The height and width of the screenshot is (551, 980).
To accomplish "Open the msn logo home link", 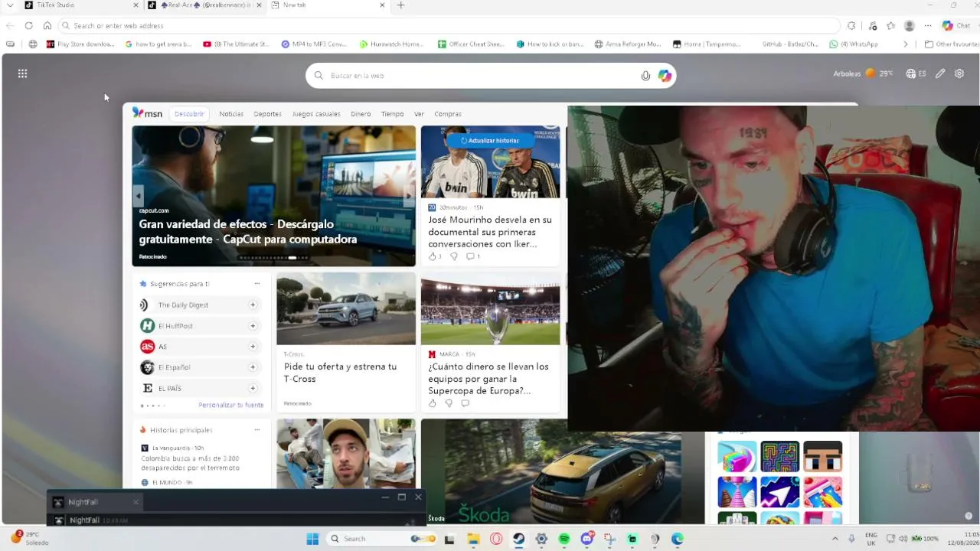I will [147, 113].
